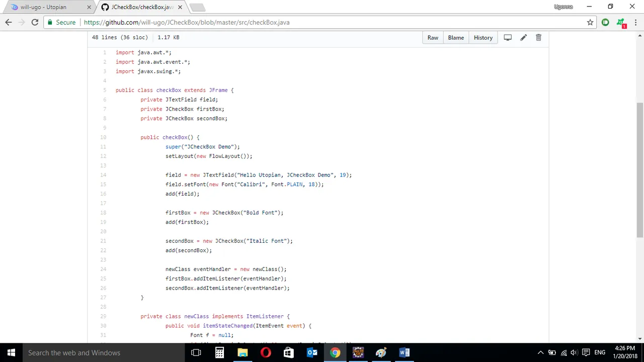The width and height of the screenshot is (644, 362).
Task: Open the game app icon next to Chrome
Action: coord(358,352)
